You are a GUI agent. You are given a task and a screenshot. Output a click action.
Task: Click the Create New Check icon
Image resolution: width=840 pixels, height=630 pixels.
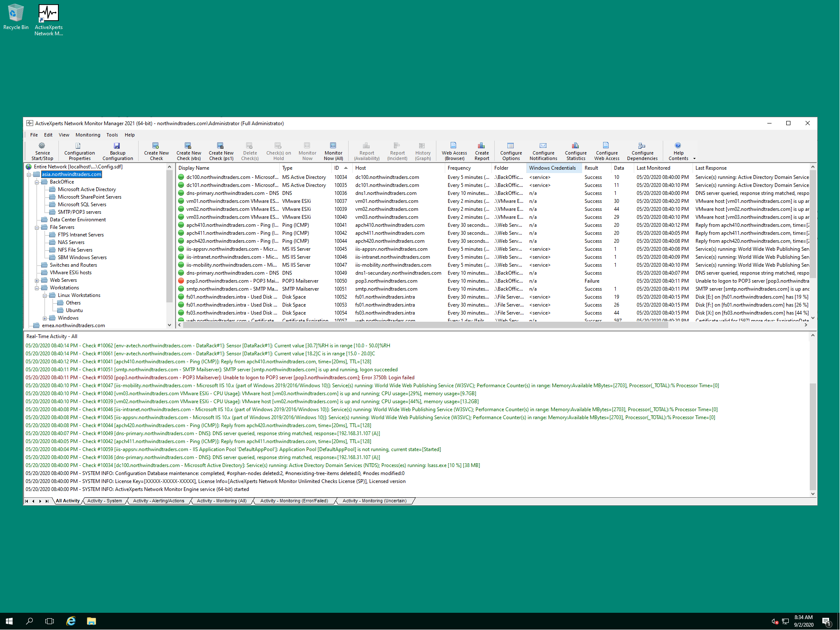156,151
